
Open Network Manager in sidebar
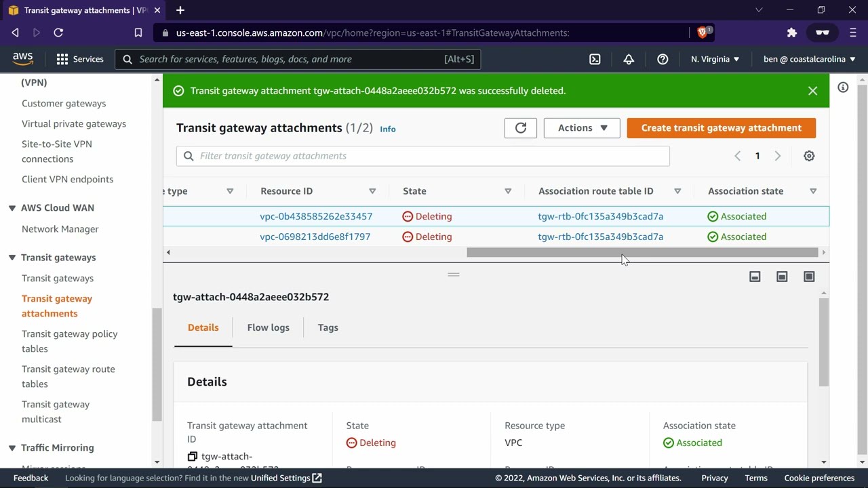60,229
